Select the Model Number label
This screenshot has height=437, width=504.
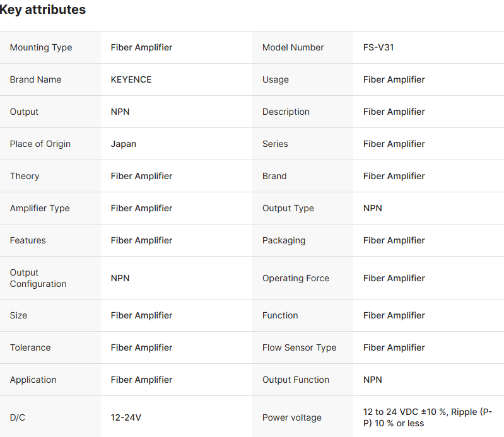pos(293,47)
